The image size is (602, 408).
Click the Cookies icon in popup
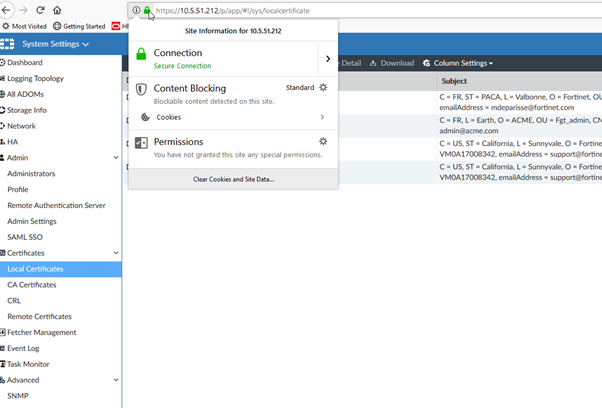(x=145, y=117)
